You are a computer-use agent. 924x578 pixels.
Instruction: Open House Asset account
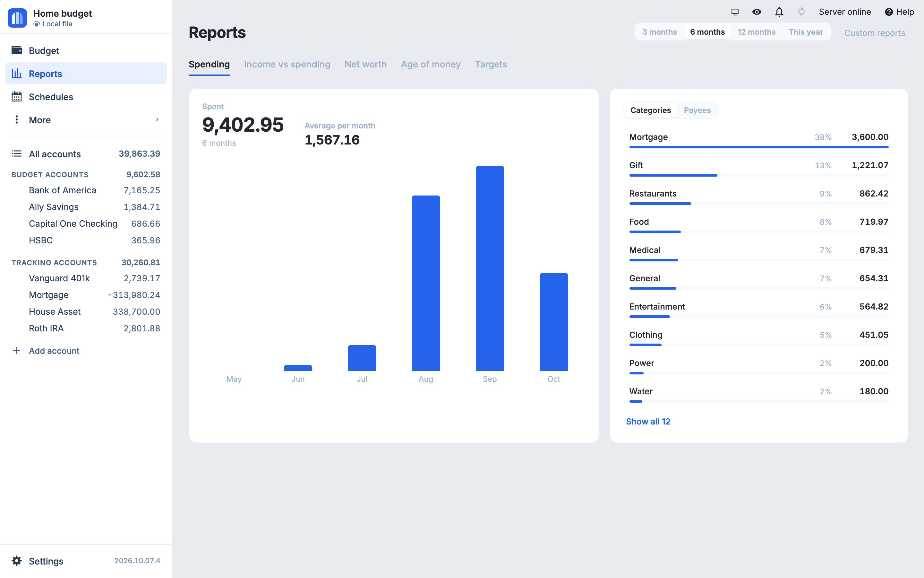(x=86, y=311)
